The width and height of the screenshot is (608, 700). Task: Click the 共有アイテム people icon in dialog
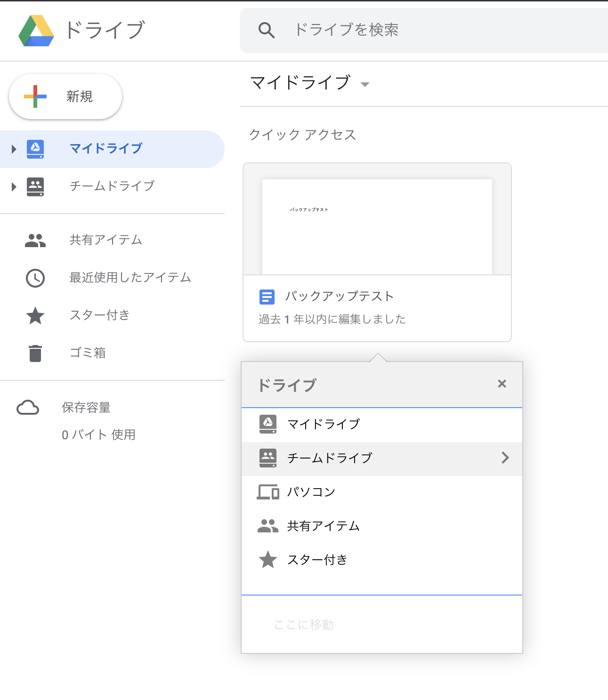[x=268, y=526]
